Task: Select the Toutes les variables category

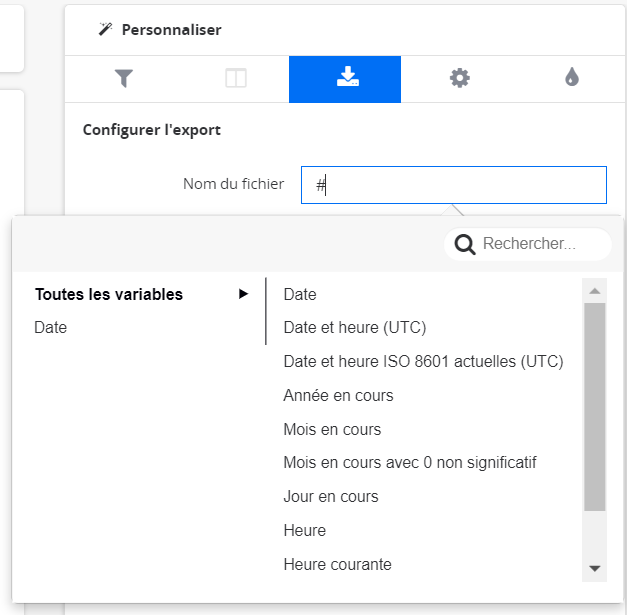Action: 109,294
